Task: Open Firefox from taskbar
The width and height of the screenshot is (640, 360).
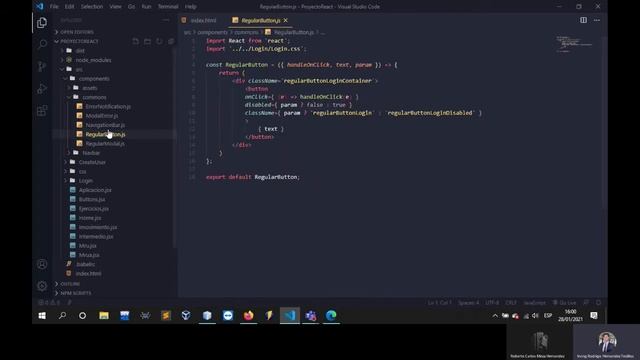Action: click(x=248, y=316)
